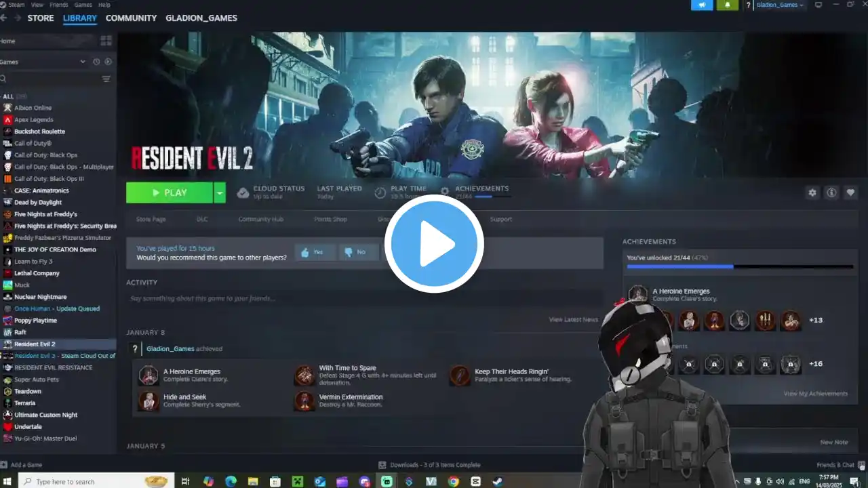868x488 pixels.
Task: Collapse the ALL games list header
Action: (x=15, y=96)
